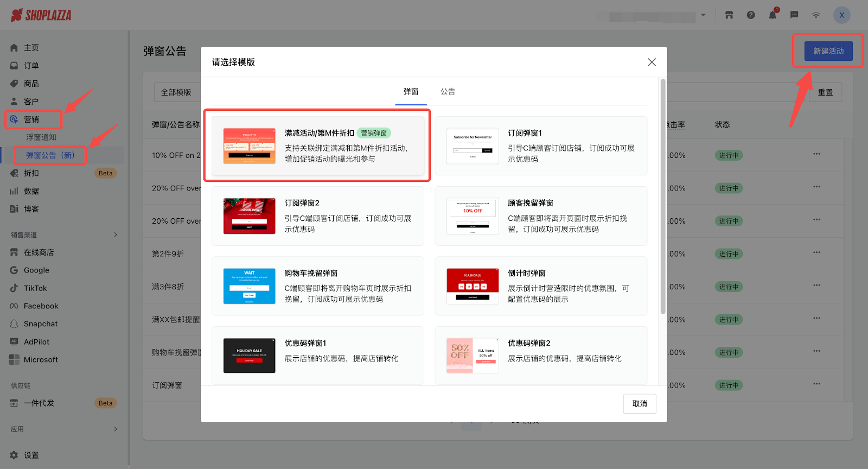Open Settings gear in sidebar
868x469 pixels.
[x=31, y=455]
